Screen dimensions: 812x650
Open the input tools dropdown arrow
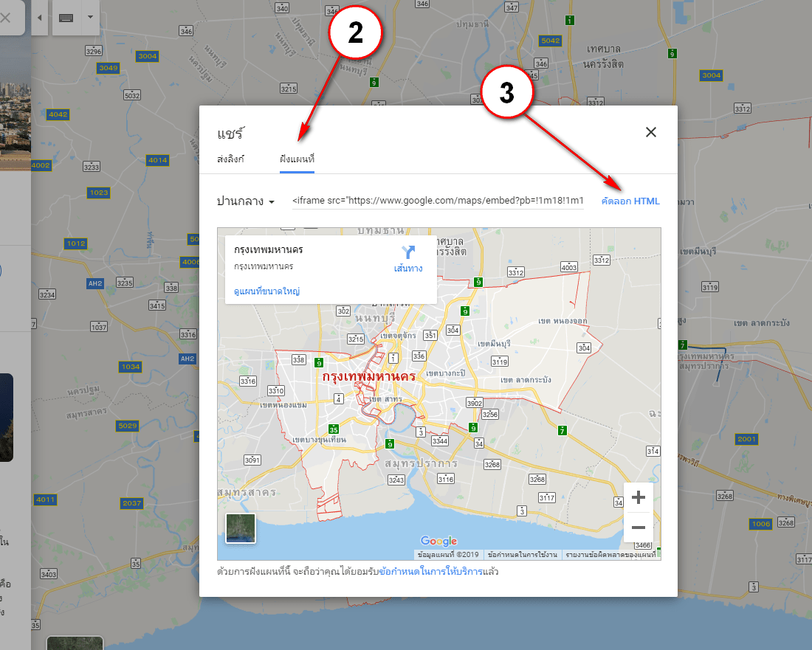pyautogui.click(x=90, y=17)
